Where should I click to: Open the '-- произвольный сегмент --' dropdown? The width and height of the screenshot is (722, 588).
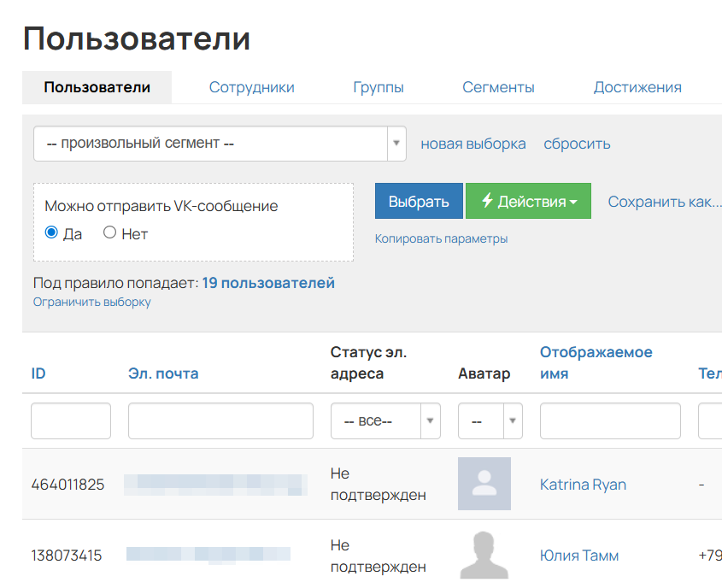(396, 143)
